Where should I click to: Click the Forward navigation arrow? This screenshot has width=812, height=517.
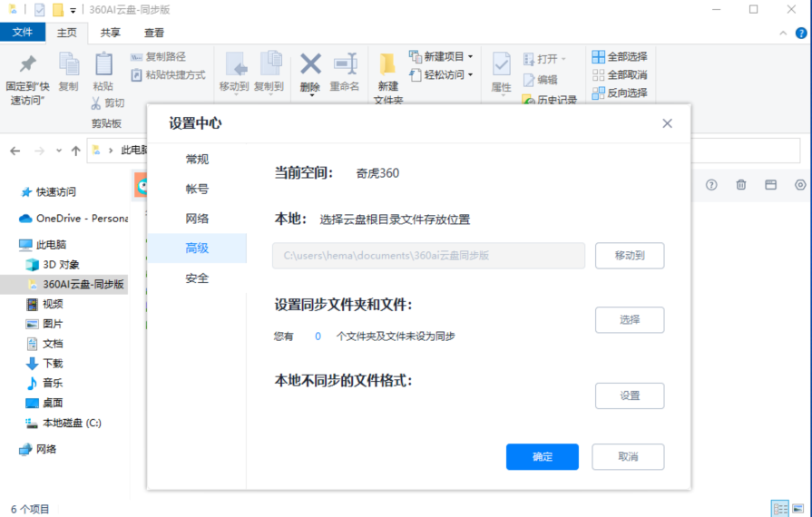39,151
